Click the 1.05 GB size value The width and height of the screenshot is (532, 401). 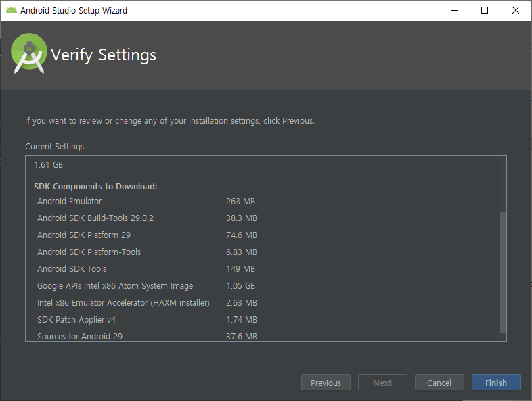[240, 286]
